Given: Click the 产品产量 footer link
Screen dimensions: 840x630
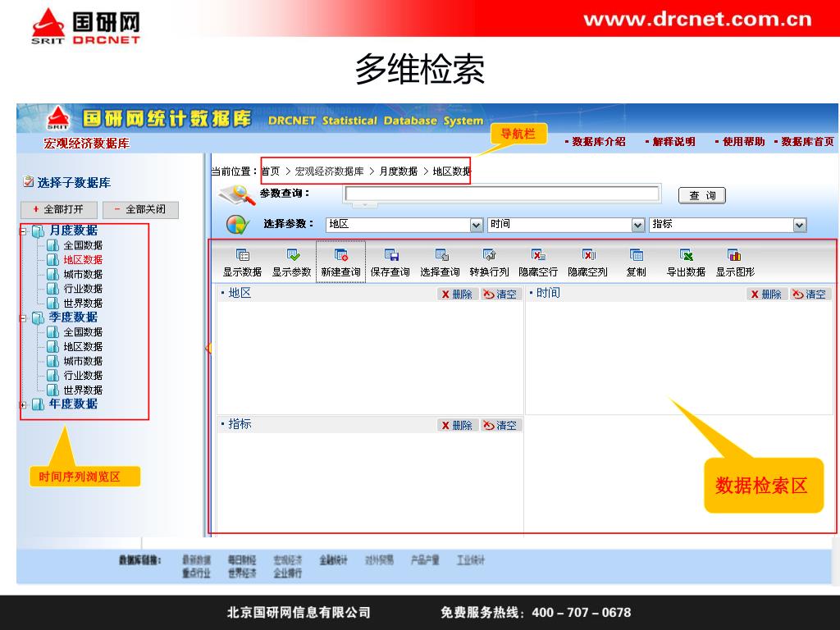Looking at the screenshot, I should coord(425,560).
